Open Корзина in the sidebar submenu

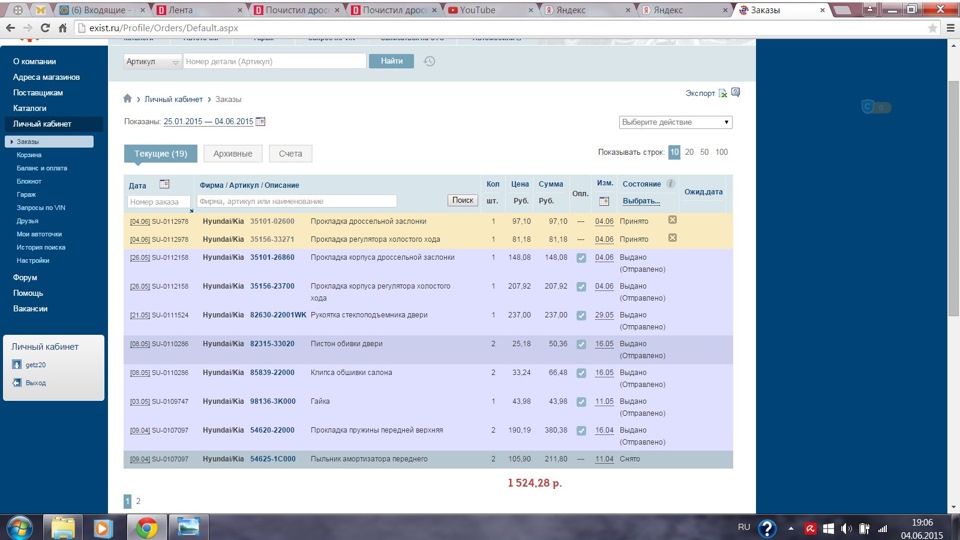coord(29,155)
